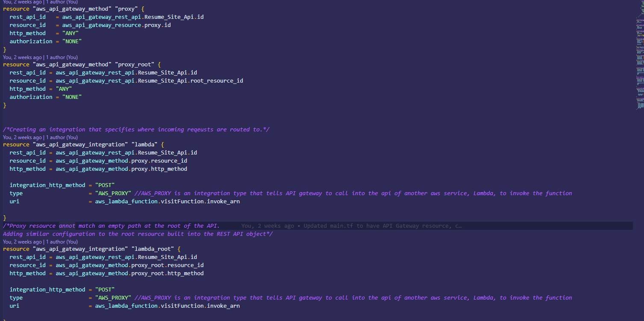Click the code minimap on the right edge

638,64
